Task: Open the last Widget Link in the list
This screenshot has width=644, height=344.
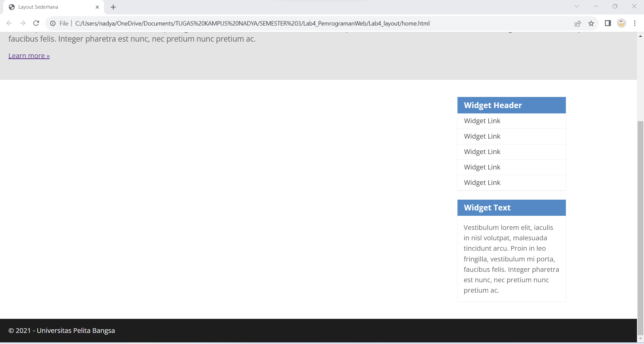Action: pos(482,182)
